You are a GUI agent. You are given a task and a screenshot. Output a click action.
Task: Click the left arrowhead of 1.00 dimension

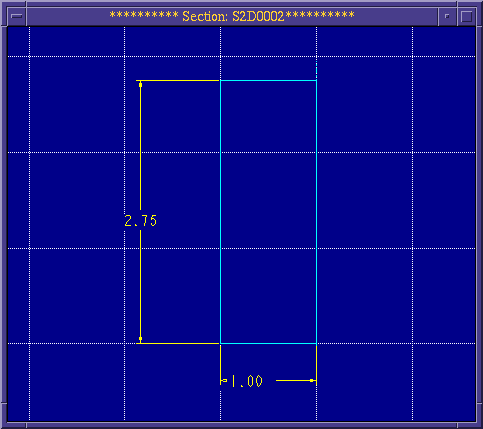224,380
